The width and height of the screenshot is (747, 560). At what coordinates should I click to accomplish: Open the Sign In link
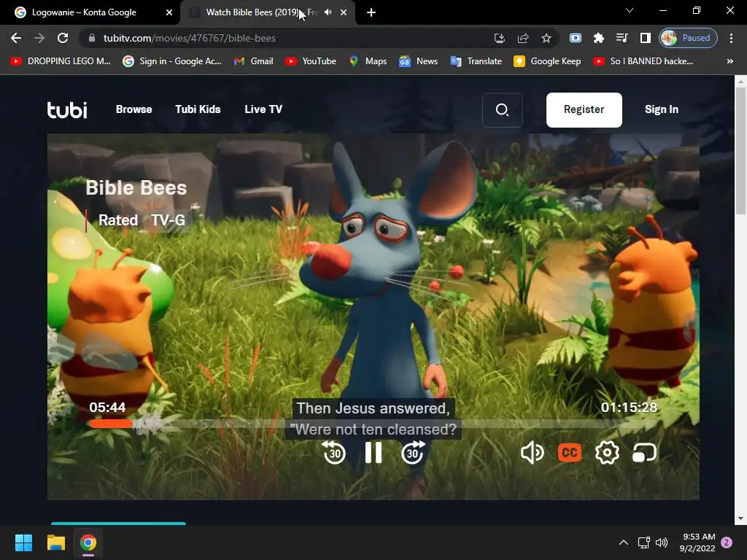pos(661,109)
